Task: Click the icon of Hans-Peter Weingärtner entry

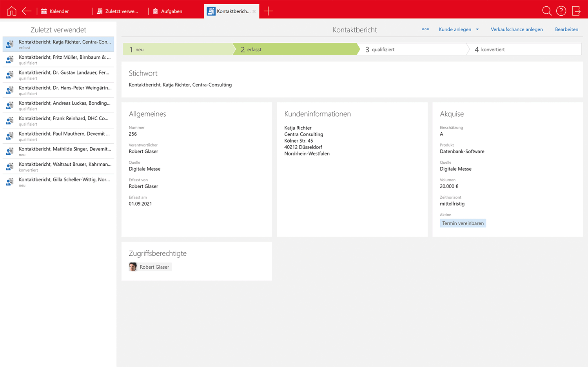Action: pyautogui.click(x=10, y=90)
